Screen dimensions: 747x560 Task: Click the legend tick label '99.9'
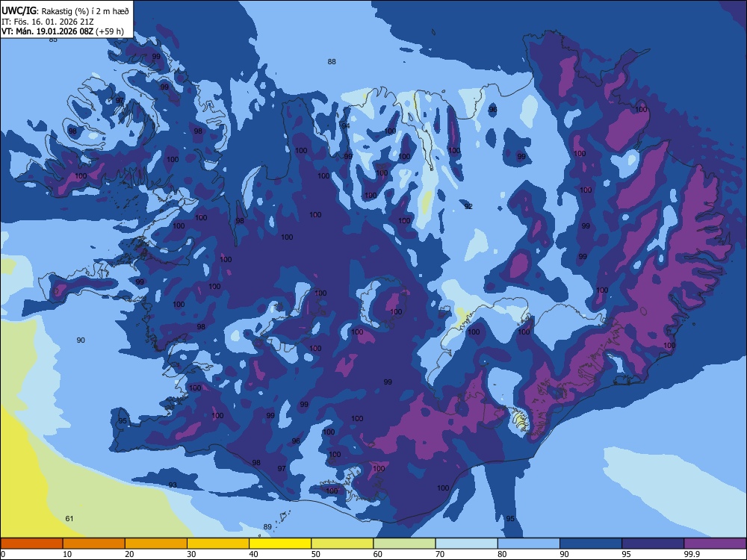(x=692, y=554)
